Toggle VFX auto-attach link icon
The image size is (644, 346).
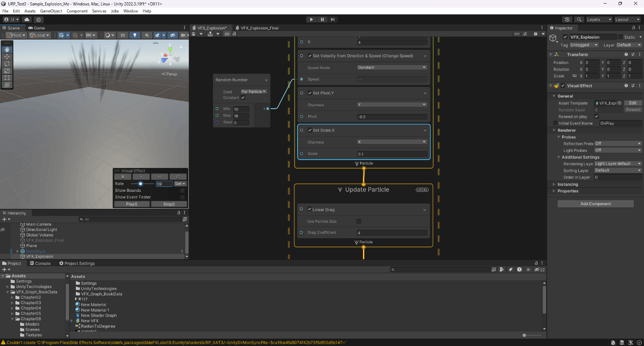pyautogui.click(x=227, y=34)
